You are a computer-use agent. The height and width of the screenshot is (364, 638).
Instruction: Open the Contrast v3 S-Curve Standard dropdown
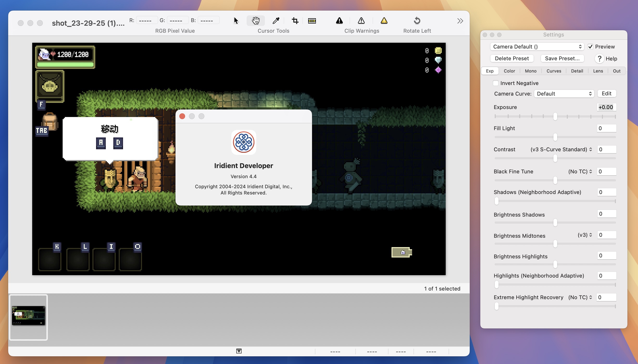pyautogui.click(x=561, y=149)
